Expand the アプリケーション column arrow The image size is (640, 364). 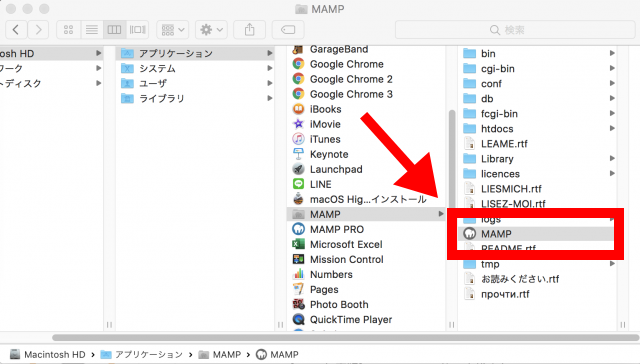[x=269, y=53]
